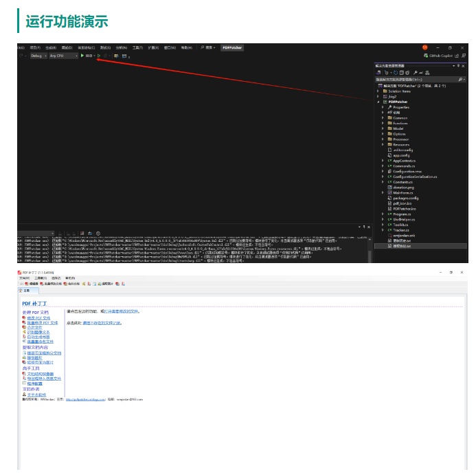Click 合并文档 toolbar button in PDF补丁丁
The image size is (476, 474).
pyautogui.click(x=71, y=284)
